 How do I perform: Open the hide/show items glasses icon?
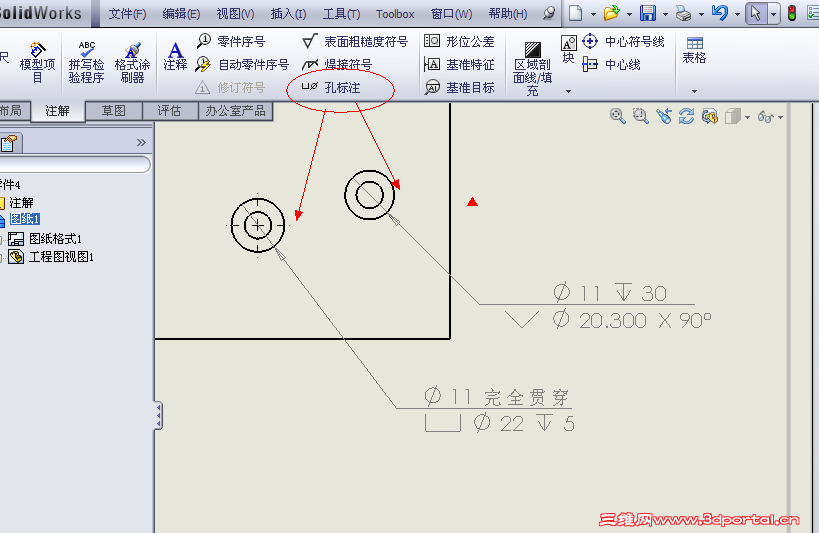pos(766,117)
